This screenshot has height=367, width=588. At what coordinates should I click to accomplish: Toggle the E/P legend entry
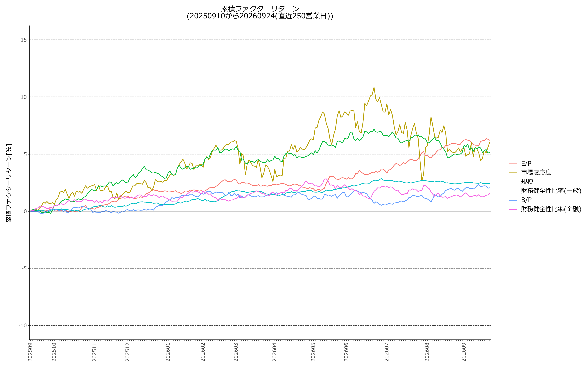[x=526, y=164]
